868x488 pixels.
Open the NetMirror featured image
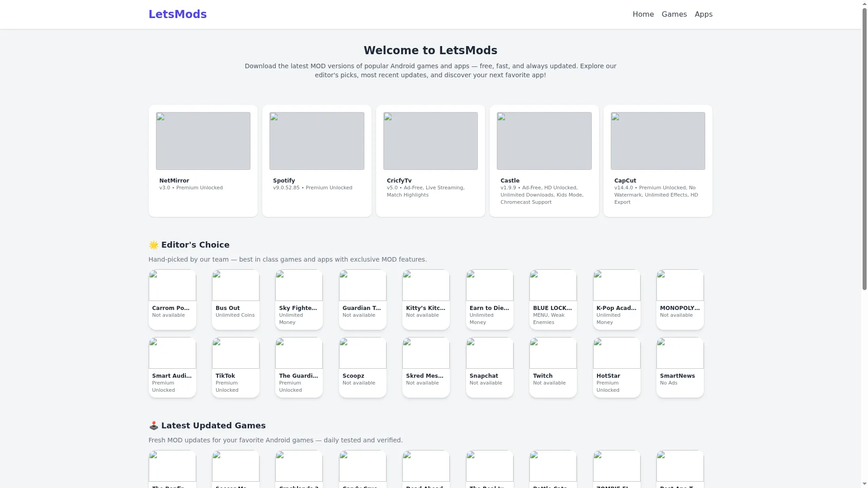coord(203,141)
